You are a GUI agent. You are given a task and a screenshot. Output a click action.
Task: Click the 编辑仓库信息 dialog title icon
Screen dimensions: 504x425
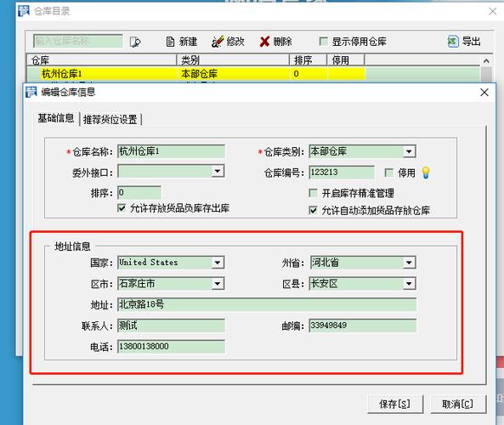coord(31,93)
